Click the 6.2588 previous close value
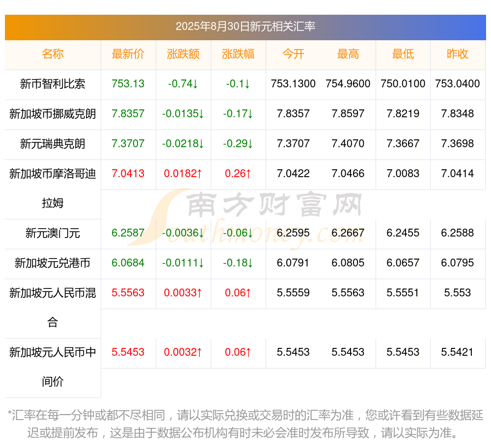 tap(458, 233)
